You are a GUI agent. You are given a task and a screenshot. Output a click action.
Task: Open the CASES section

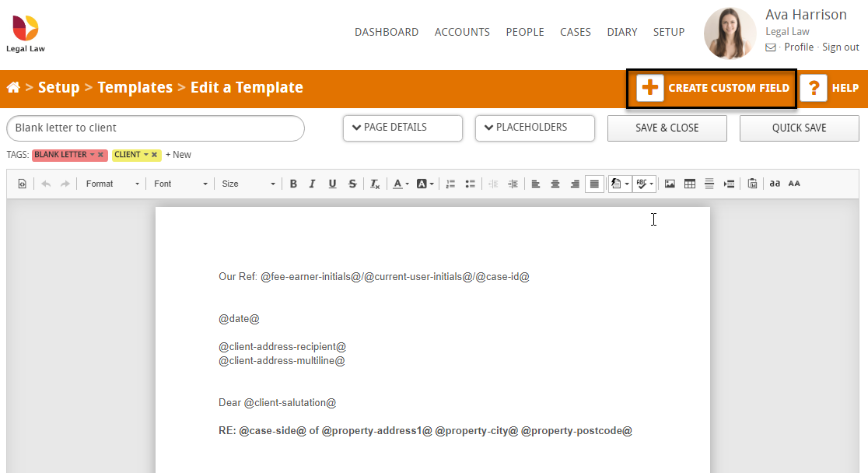click(x=576, y=32)
